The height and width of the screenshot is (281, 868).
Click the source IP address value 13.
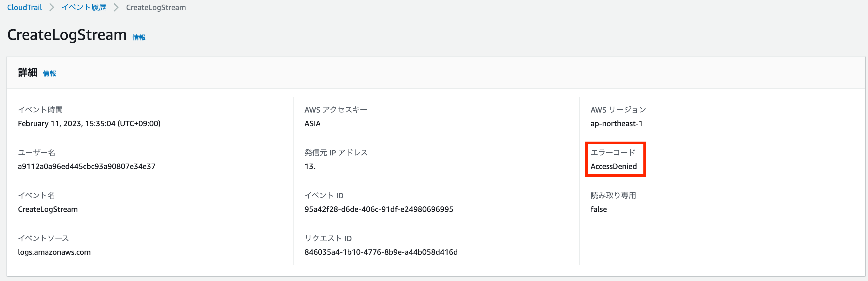(310, 166)
